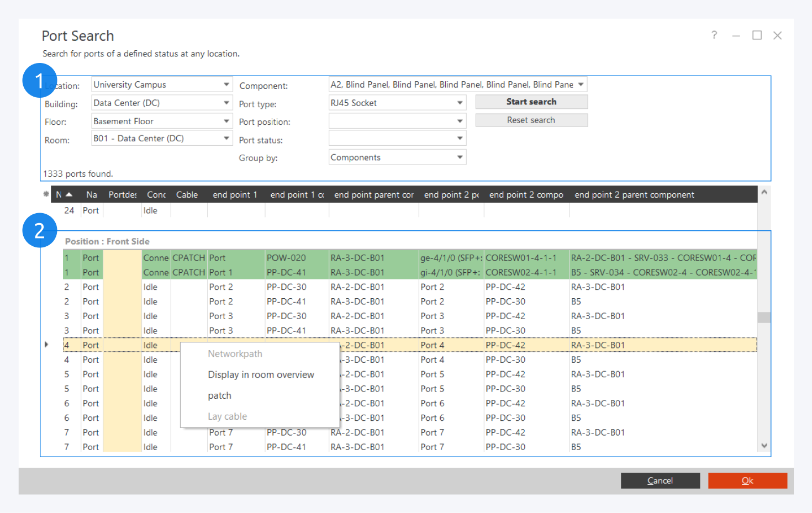The image size is (812, 513).
Task: Expand the Building dropdown for Data Center
Action: point(226,103)
